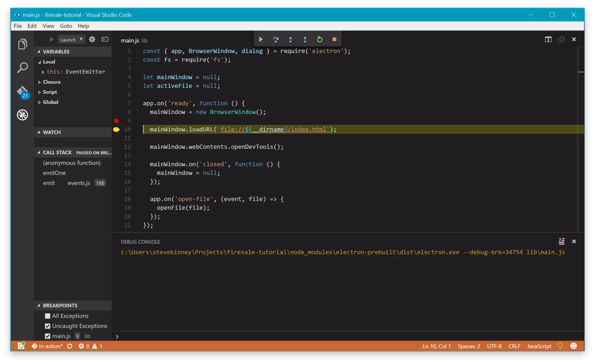Continue execution in the debug toolbar
The width and height of the screenshot is (595, 364).
tap(261, 39)
